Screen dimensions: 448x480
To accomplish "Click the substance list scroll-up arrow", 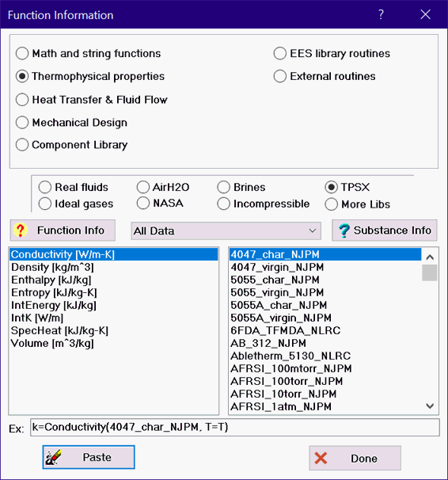I will tap(430, 257).
